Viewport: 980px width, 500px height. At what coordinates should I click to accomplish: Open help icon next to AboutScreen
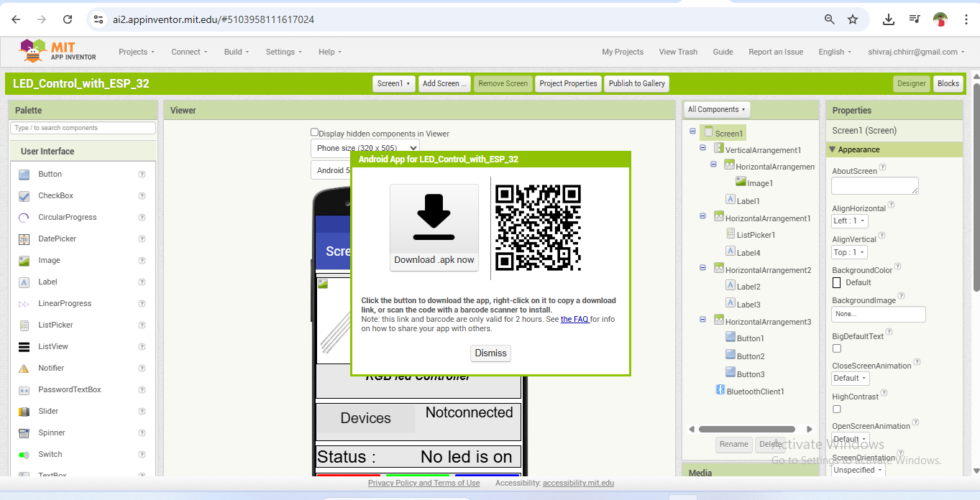[883, 167]
